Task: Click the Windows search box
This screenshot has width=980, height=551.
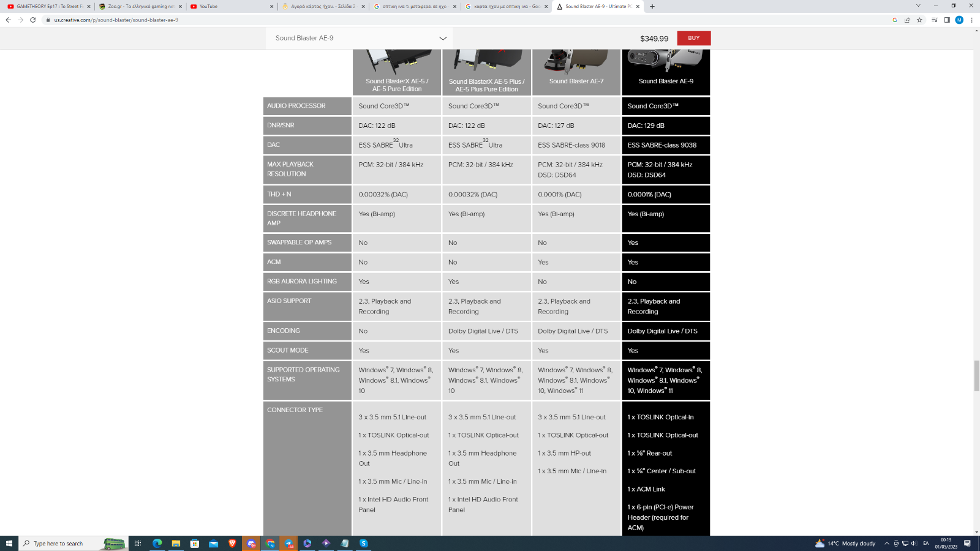Action: [x=73, y=543]
